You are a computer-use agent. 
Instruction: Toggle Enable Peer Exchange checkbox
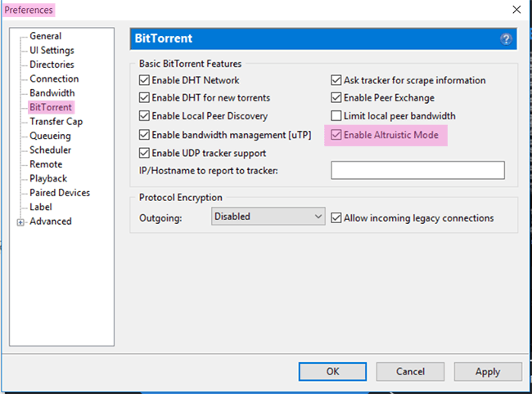336,97
